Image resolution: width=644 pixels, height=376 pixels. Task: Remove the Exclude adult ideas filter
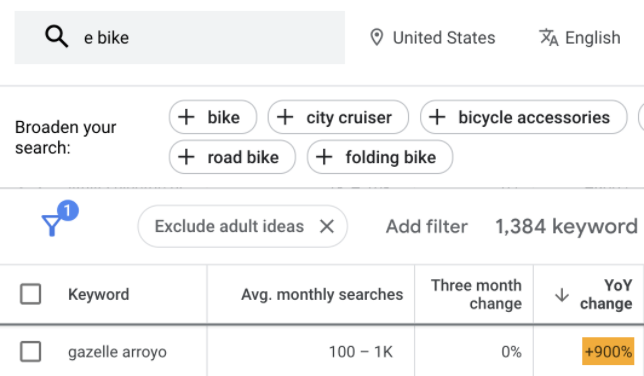coord(327,226)
